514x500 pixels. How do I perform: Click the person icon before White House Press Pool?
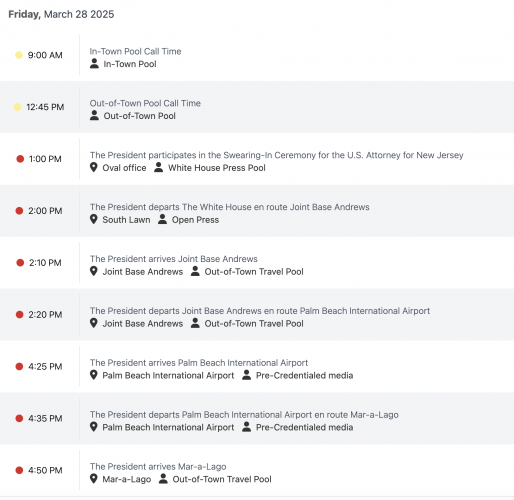[159, 167]
